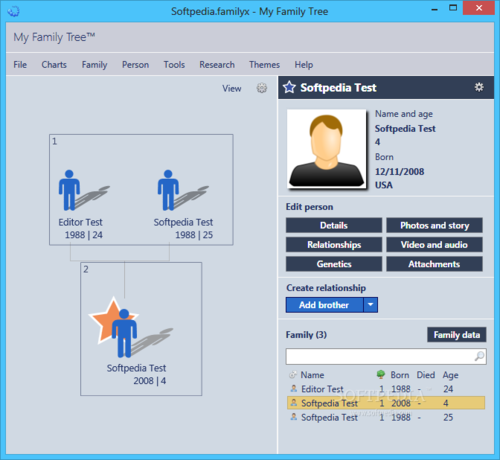Image resolution: width=500 pixels, height=460 pixels.
Task: Open the Themes menu
Action: click(x=264, y=65)
